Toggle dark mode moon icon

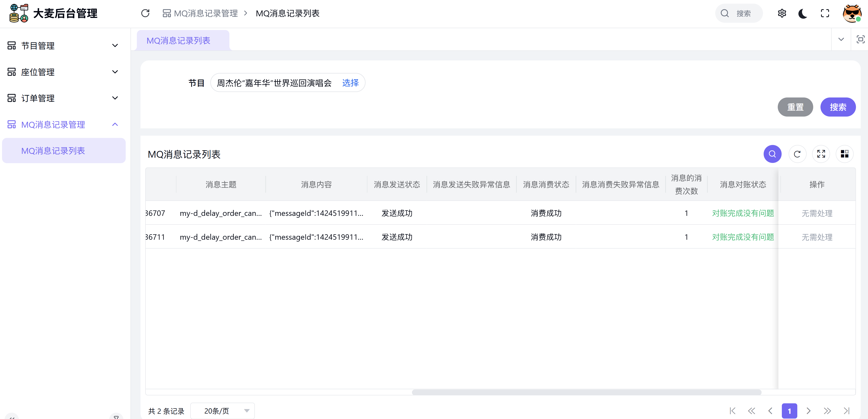click(803, 13)
